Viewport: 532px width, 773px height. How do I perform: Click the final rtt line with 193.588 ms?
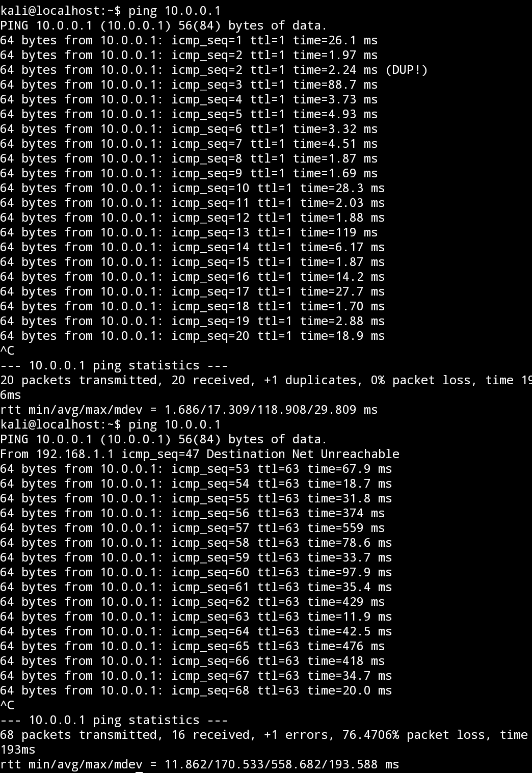tap(200, 764)
